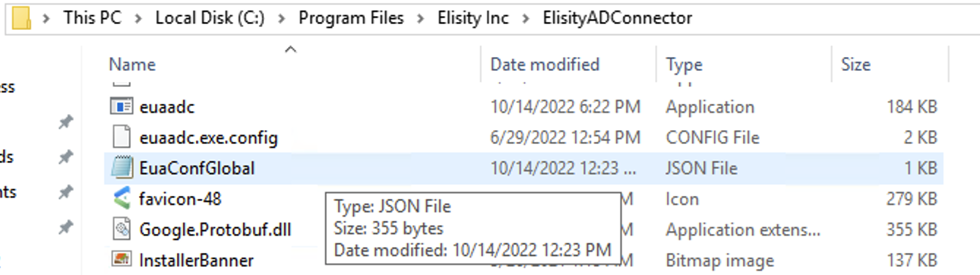Select the InstallerBanner bitmap icon

coord(121,260)
